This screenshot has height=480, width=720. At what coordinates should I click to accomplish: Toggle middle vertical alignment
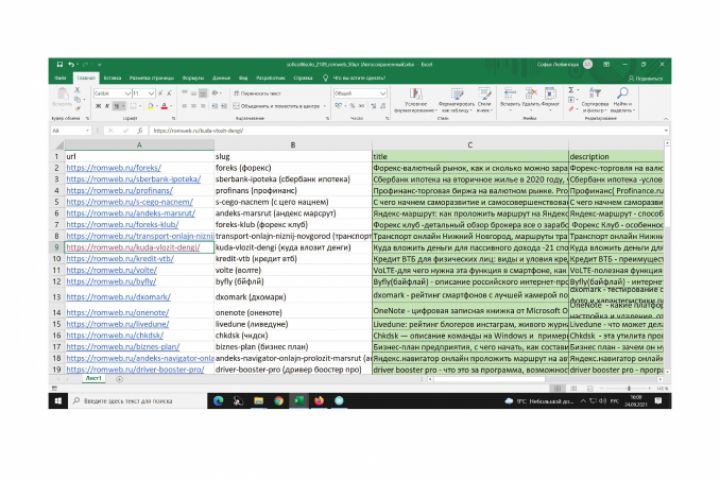pyautogui.click(x=194, y=93)
